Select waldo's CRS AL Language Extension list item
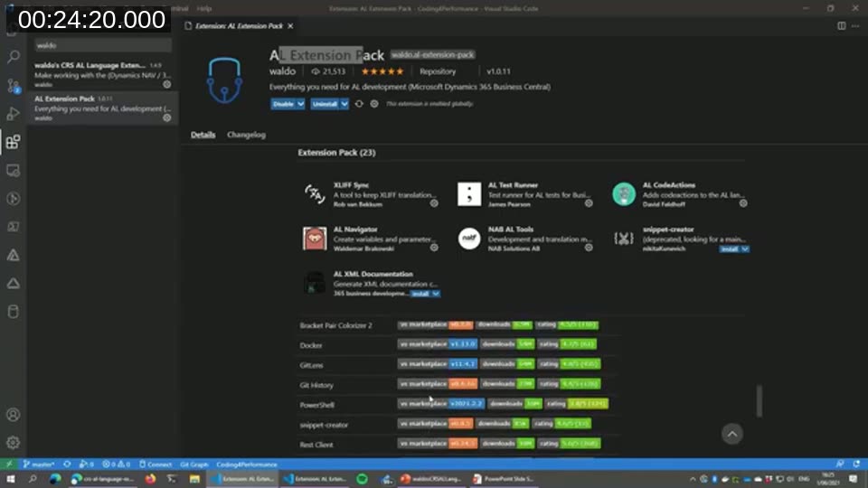This screenshot has height=488, width=868. pos(103,75)
